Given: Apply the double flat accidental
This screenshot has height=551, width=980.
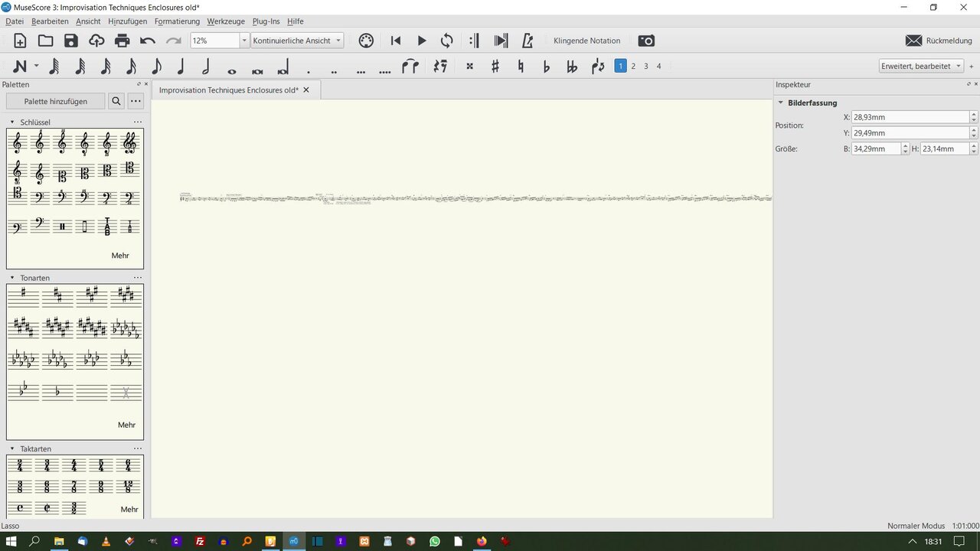Looking at the screenshot, I should [572, 67].
